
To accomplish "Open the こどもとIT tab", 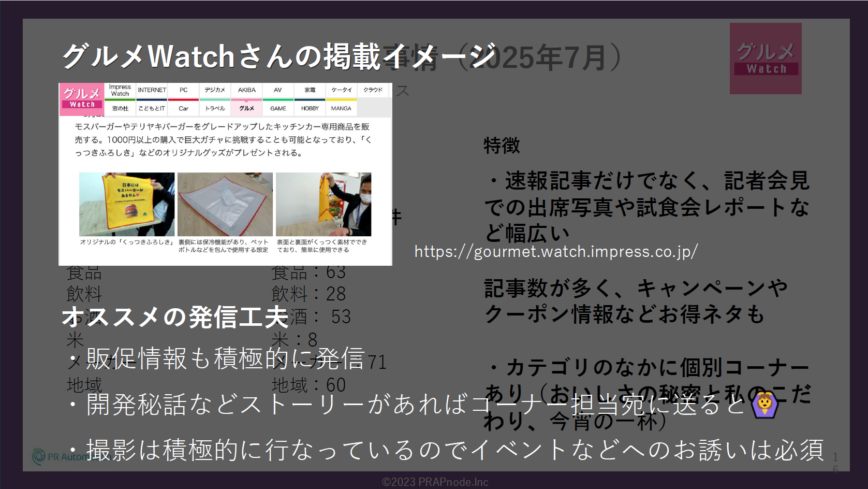I will [152, 108].
